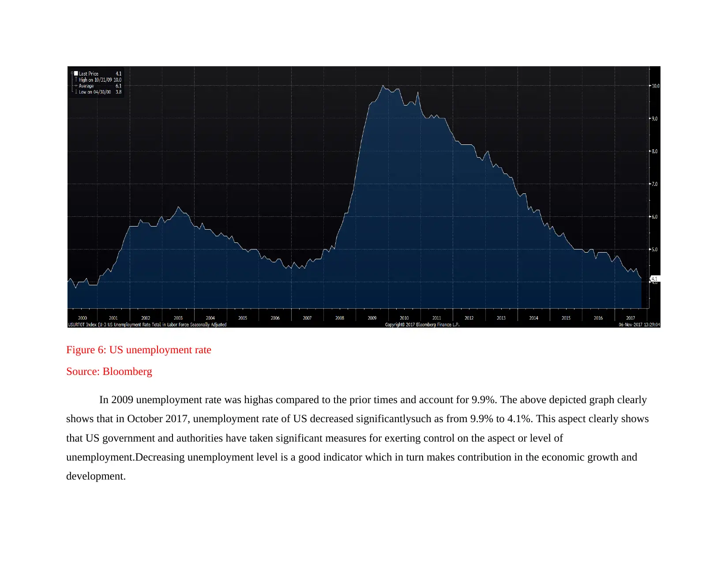Click the 2000 year label on x-axis

tap(83, 318)
